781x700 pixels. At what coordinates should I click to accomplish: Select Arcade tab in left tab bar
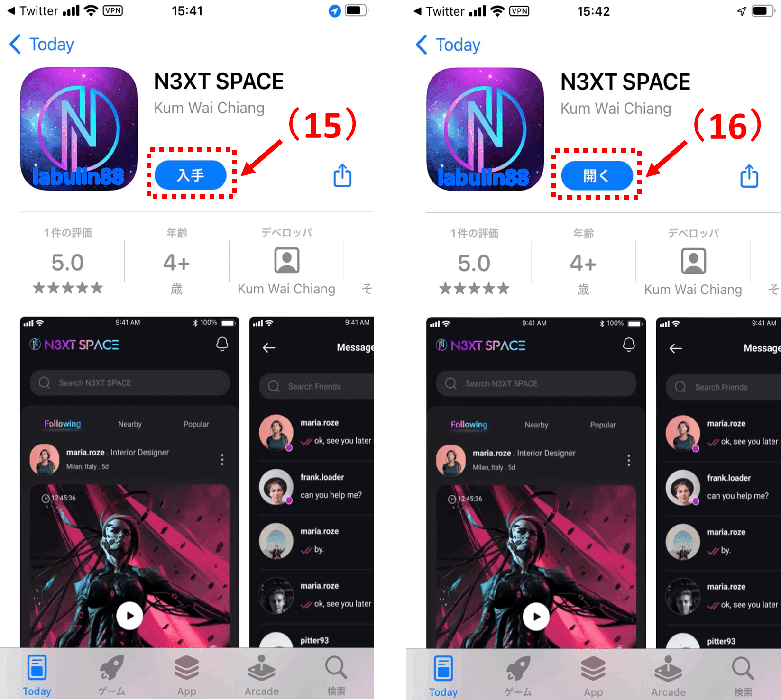point(262,675)
